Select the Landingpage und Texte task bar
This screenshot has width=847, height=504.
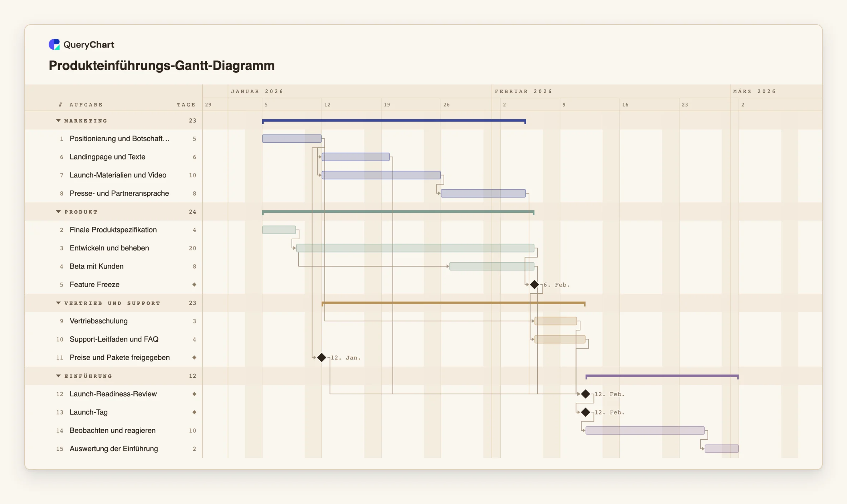pyautogui.click(x=356, y=157)
